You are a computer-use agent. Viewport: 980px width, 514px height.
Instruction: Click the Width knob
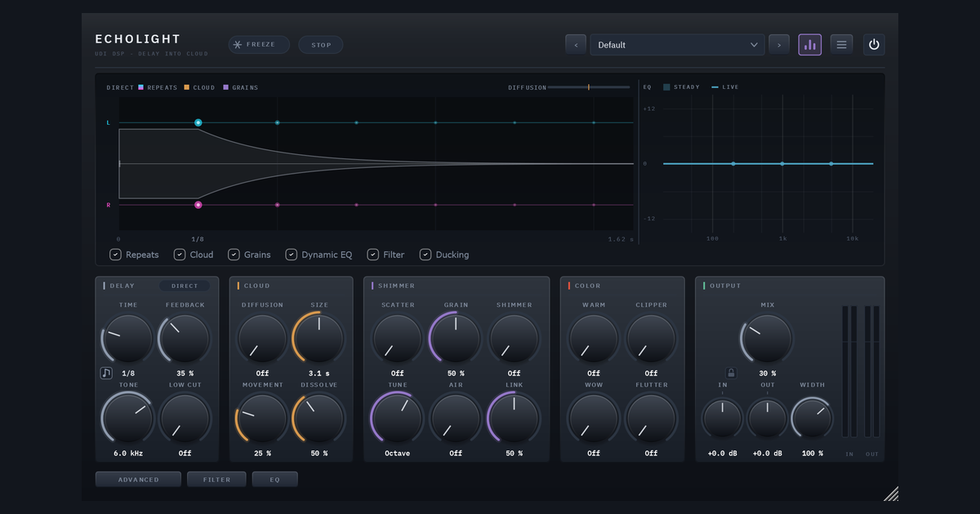(x=813, y=419)
